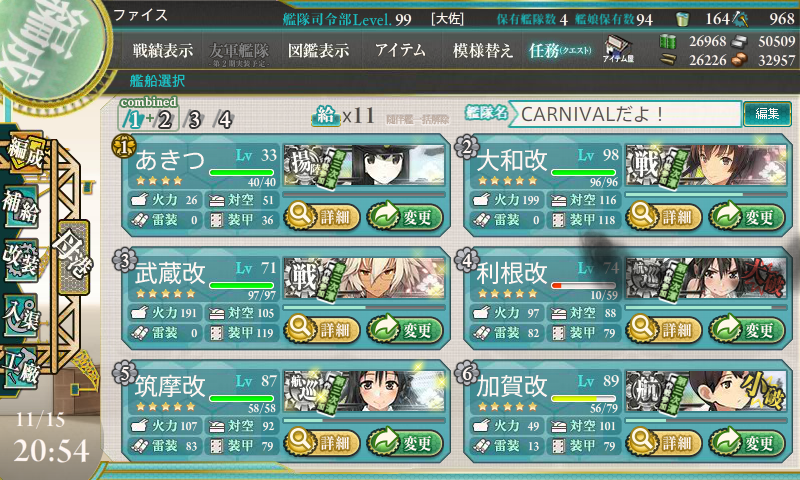Switch to fleet tab 4
The width and height of the screenshot is (800, 480).
point(223,120)
